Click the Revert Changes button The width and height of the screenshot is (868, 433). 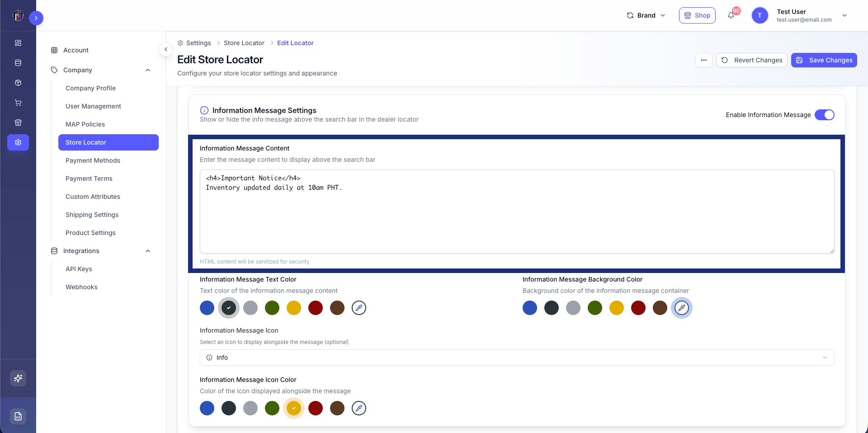coord(752,60)
